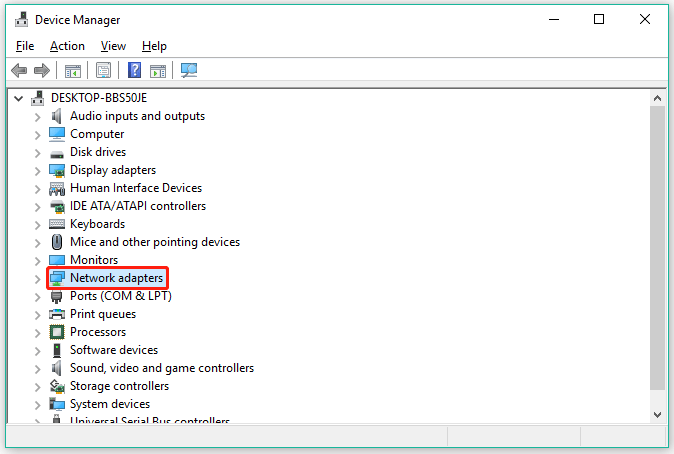This screenshot has width=674, height=454.
Task: Open Properties from the toolbar icon
Action: click(103, 70)
